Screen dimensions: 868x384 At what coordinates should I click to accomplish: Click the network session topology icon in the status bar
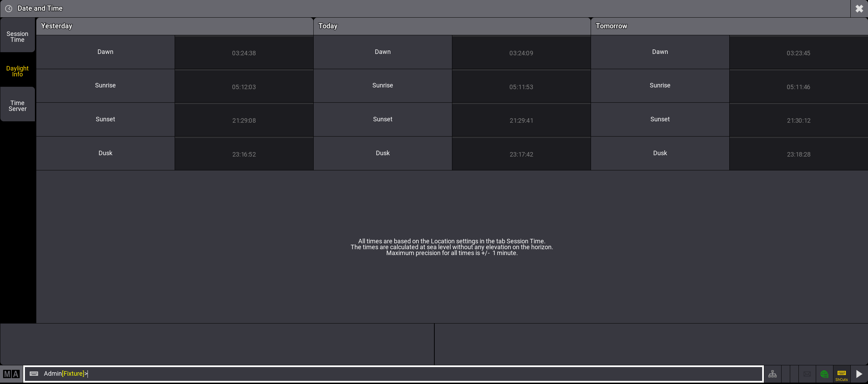pos(773,374)
